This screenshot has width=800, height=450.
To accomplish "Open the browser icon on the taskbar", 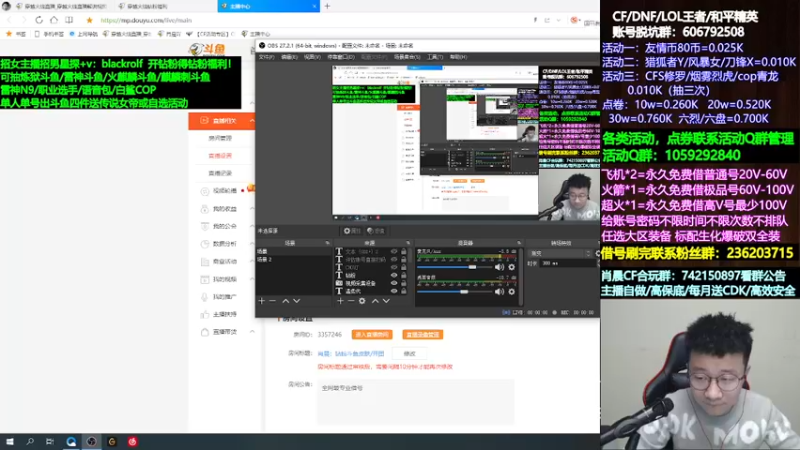I will (71, 442).
